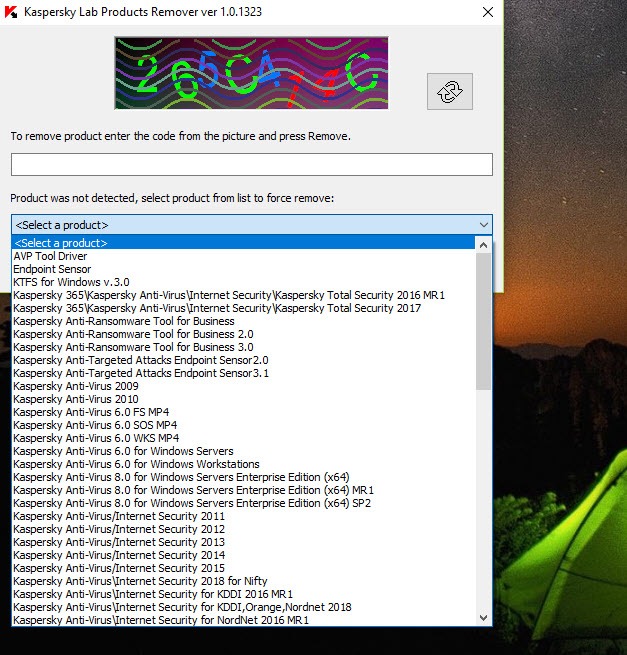
Task: Choose the Kaspersky Total Security 2017 entry
Action: (244, 308)
